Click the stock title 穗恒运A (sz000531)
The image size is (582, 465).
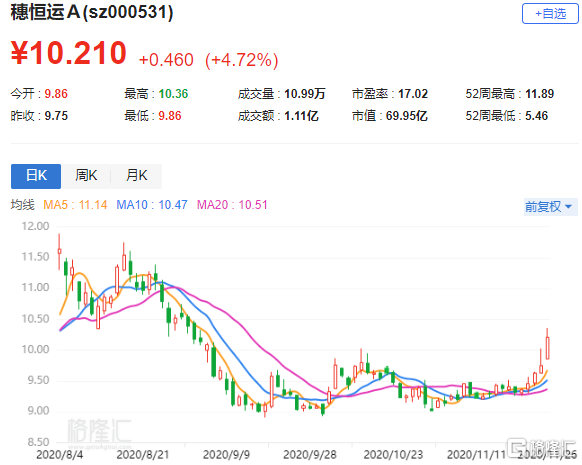click(x=92, y=13)
